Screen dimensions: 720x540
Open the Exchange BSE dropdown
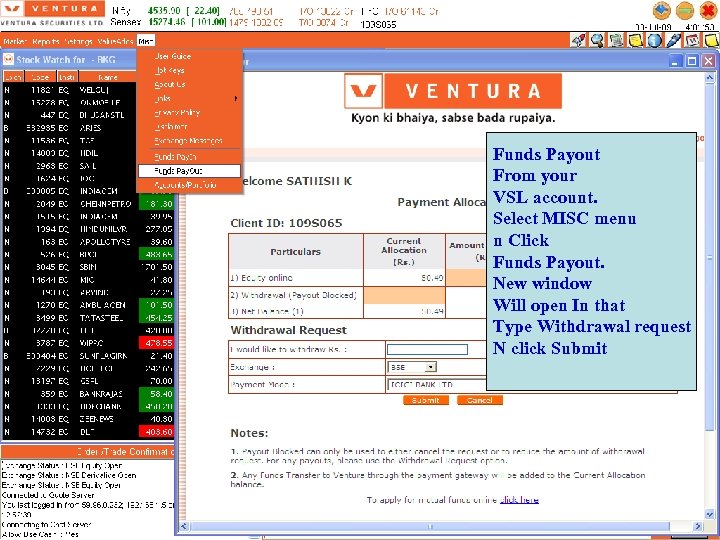[x=412, y=367]
